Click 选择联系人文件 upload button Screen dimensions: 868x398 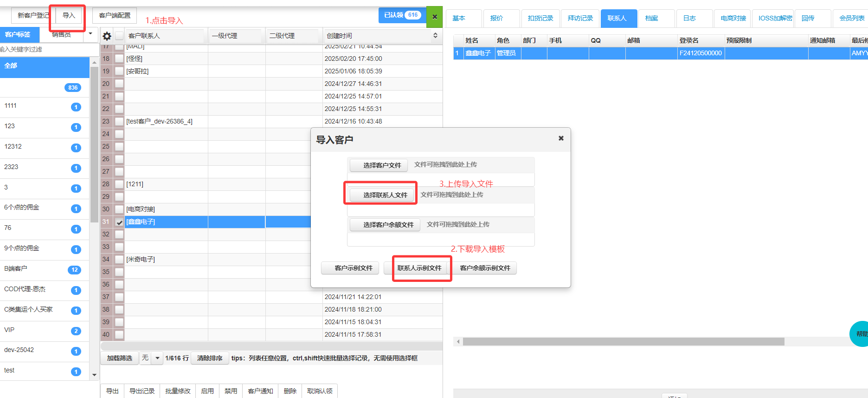pyautogui.click(x=385, y=195)
